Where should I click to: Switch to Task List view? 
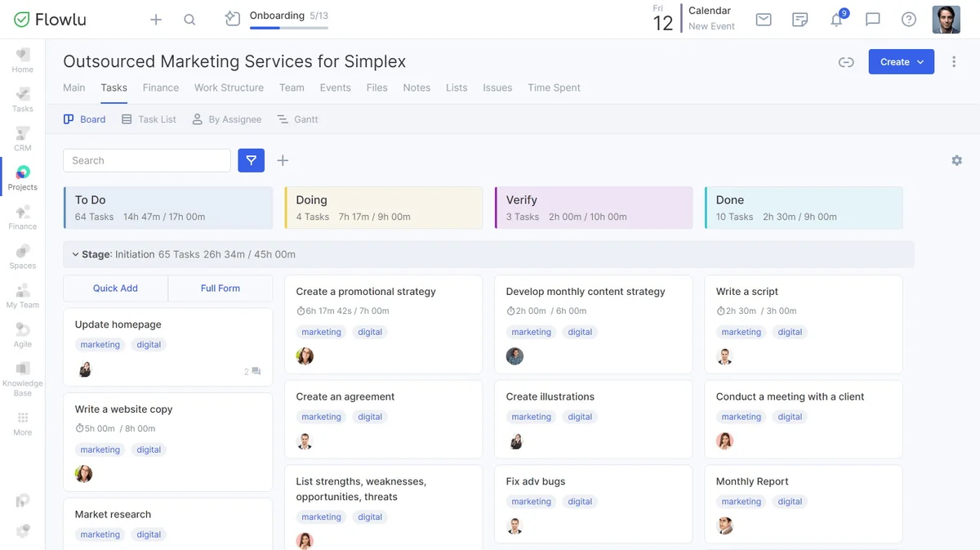pyautogui.click(x=149, y=119)
